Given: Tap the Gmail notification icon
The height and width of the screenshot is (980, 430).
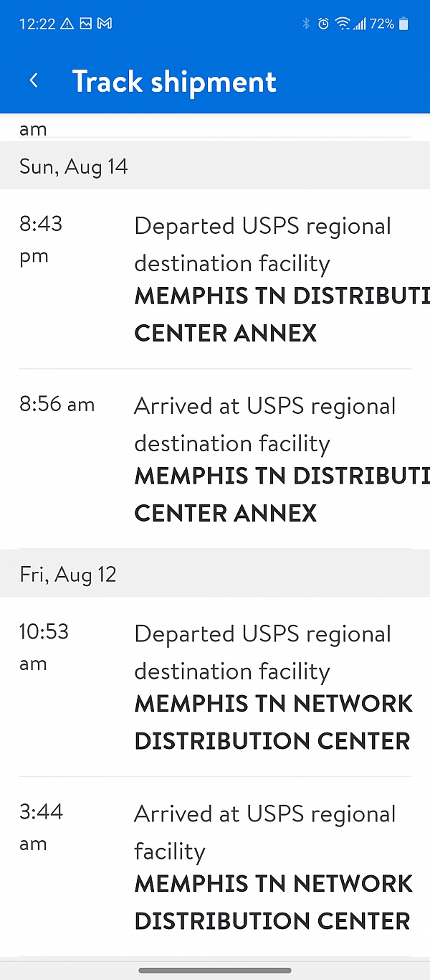Looking at the screenshot, I should coord(105,24).
